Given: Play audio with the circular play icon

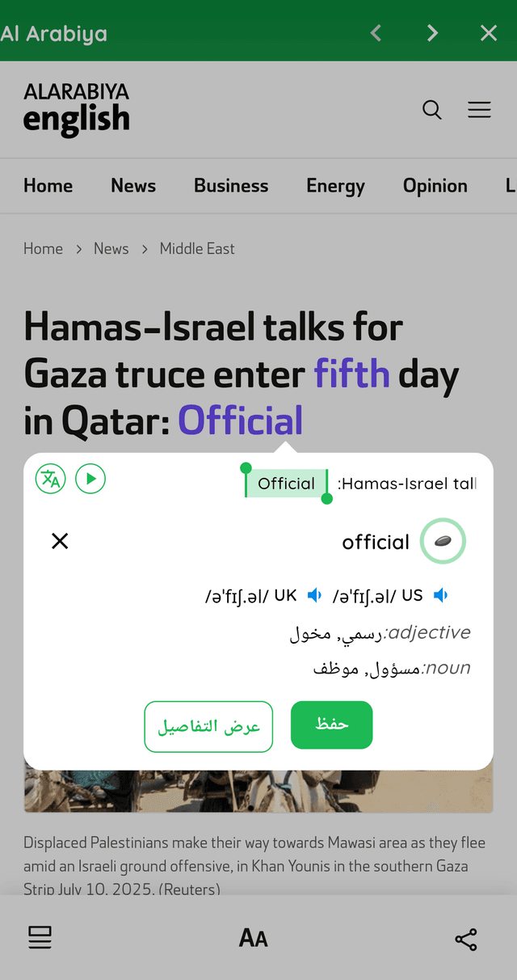Looking at the screenshot, I should click(90, 479).
